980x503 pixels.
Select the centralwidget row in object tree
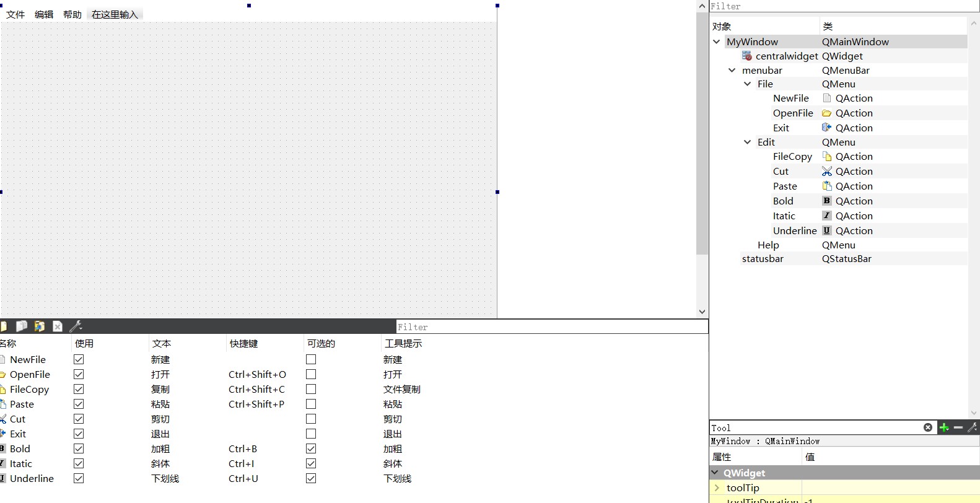pyautogui.click(x=839, y=56)
